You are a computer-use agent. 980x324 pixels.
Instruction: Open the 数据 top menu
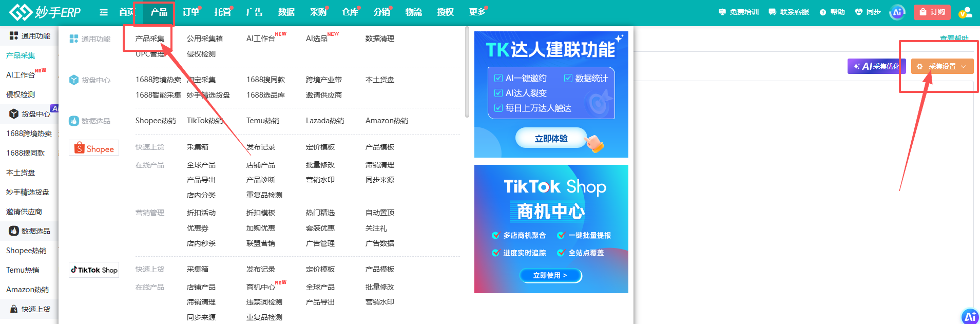(286, 12)
